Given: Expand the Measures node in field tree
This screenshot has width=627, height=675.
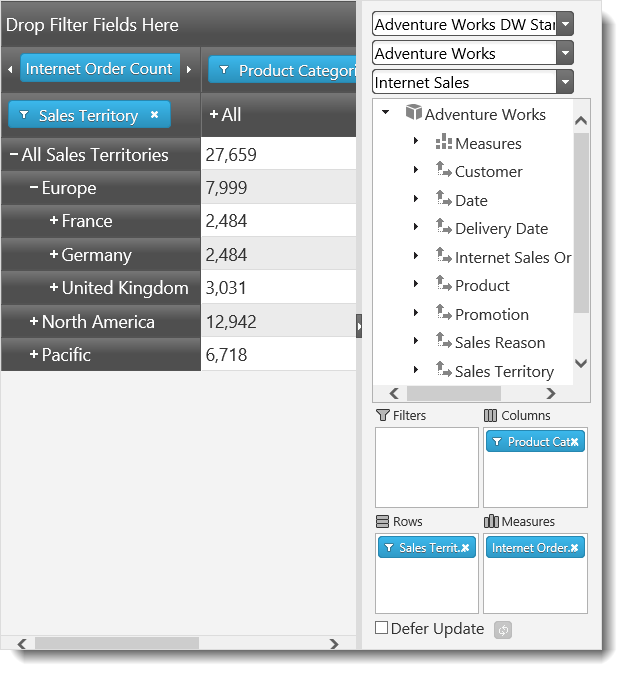Looking at the screenshot, I should point(416,142).
